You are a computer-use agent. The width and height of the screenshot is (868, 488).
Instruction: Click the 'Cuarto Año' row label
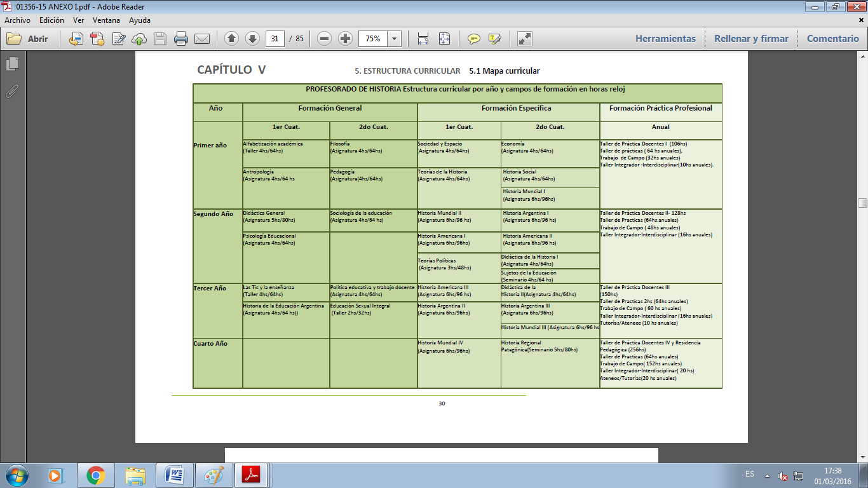point(210,344)
